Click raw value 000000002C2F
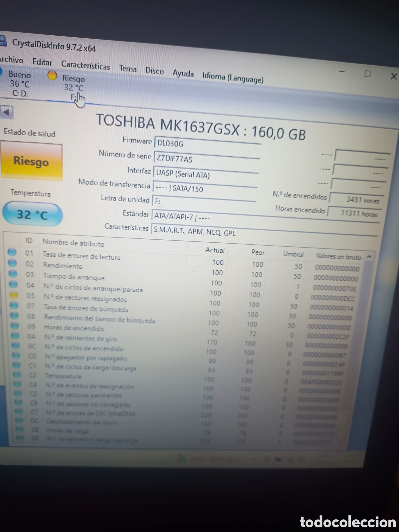Image resolution: width=399 pixels, height=532 pixels. (x=328, y=336)
